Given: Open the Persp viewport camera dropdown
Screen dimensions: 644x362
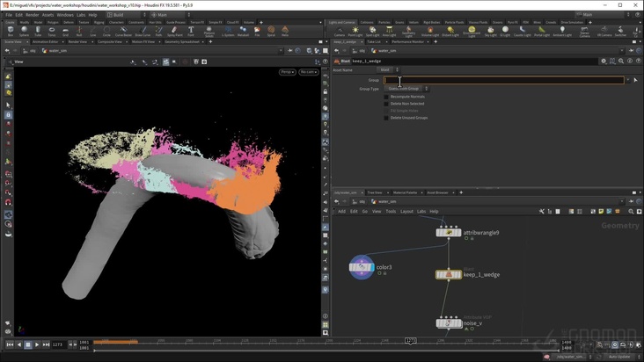Looking at the screenshot, I should (x=288, y=71).
